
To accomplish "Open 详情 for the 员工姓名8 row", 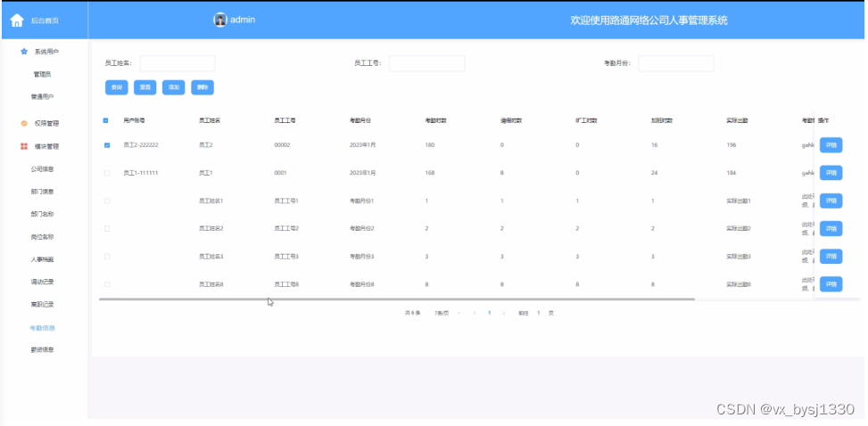I will click(831, 283).
